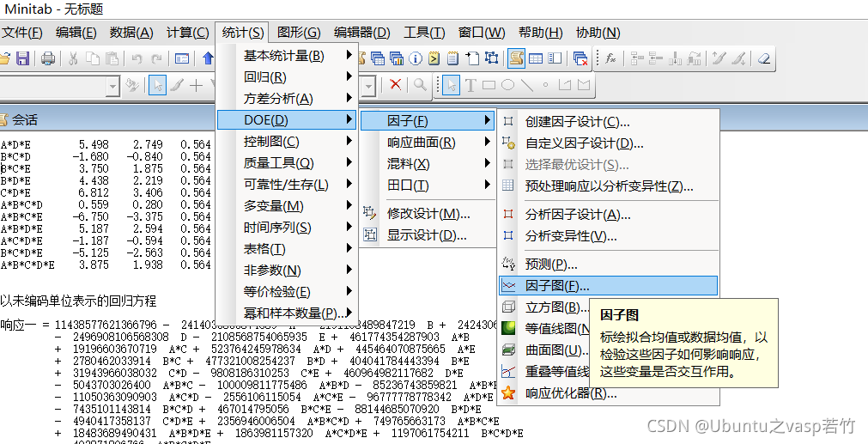
Task: Open the 文件(F) menu
Action: 22,33
